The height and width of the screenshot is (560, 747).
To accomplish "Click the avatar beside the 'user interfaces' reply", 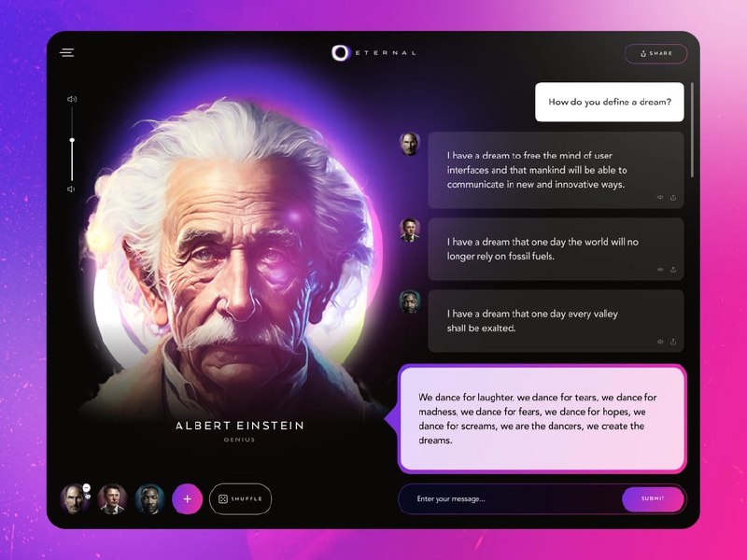I will (x=409, y=144).
